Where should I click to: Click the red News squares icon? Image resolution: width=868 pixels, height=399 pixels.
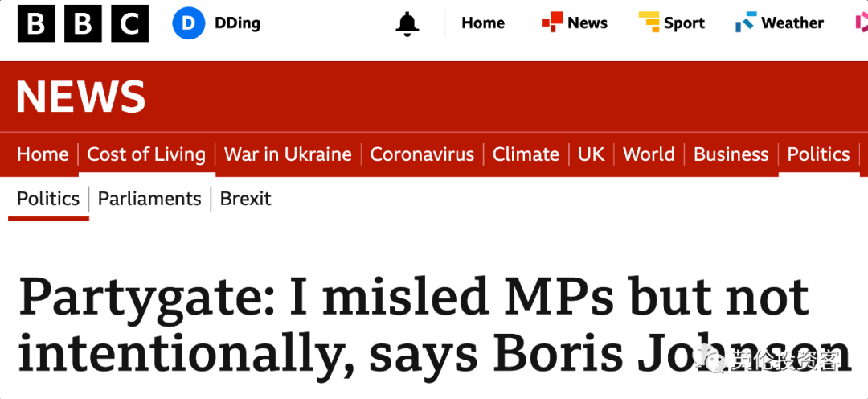pos(552,23)
